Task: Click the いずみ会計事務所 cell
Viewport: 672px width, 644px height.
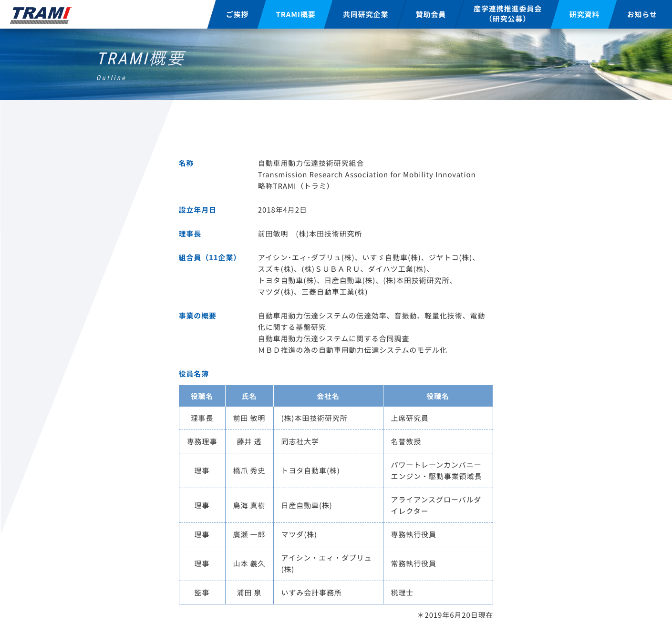Action: coord(328,593)
